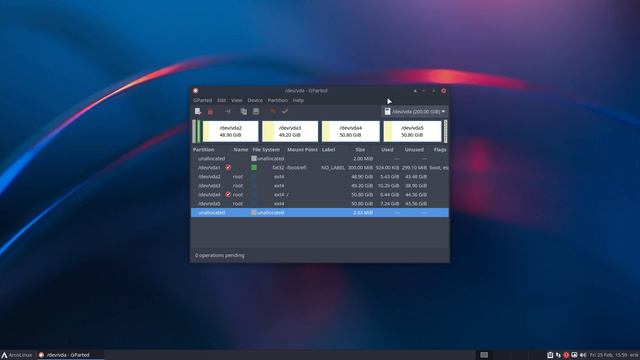The height and width of the screenshot is (360, 640).
Task: Open the Edit menu
Action: pos(221,100)
